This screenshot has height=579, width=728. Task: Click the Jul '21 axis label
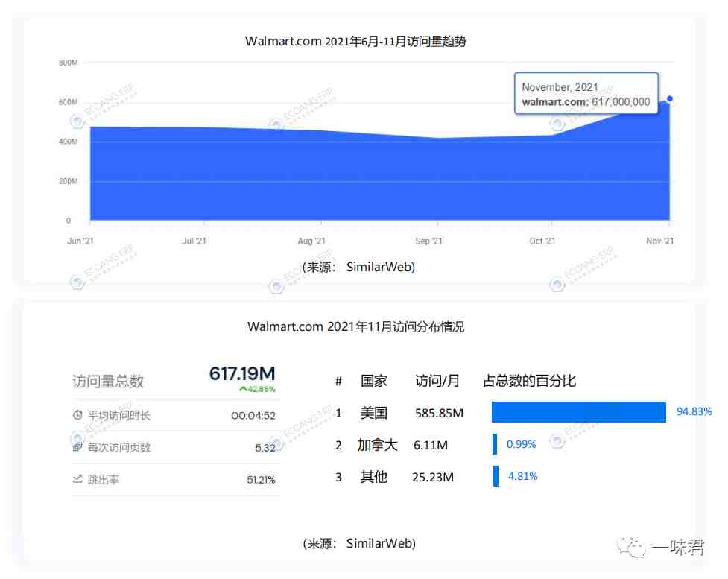coord(194,241)
